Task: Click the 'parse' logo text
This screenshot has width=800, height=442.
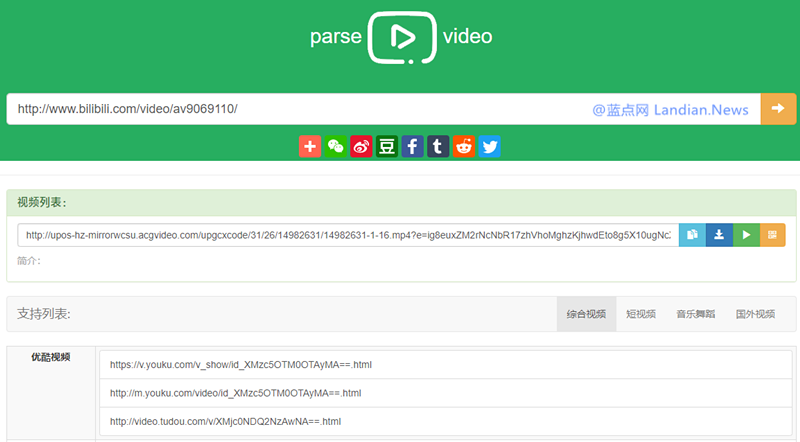Action: (x=336, y=37)
